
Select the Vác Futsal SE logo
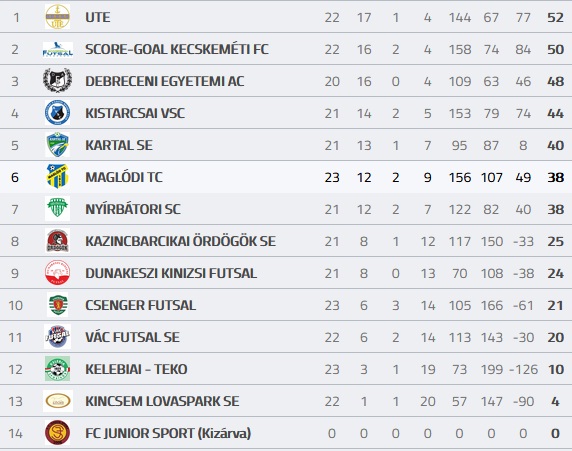[57, 336]
